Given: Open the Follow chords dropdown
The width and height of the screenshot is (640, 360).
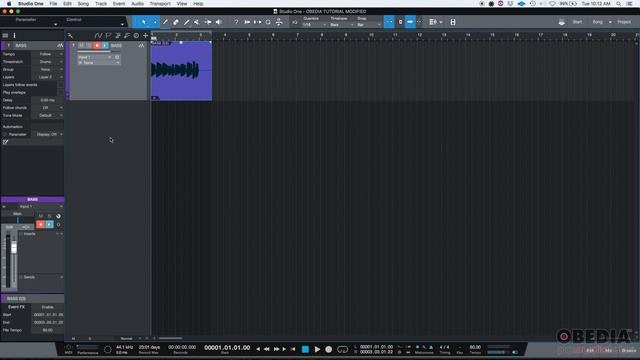Looking at the screenshot, I should click(x=47, y=108).
